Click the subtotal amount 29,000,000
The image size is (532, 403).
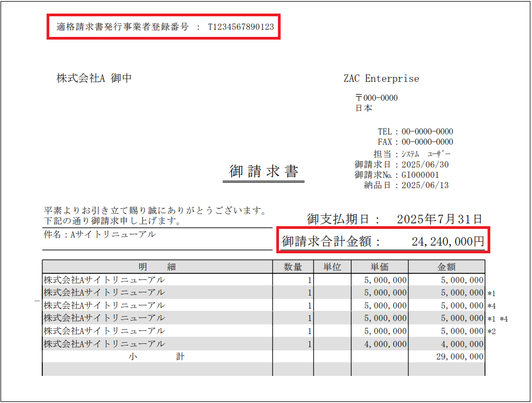459,357
